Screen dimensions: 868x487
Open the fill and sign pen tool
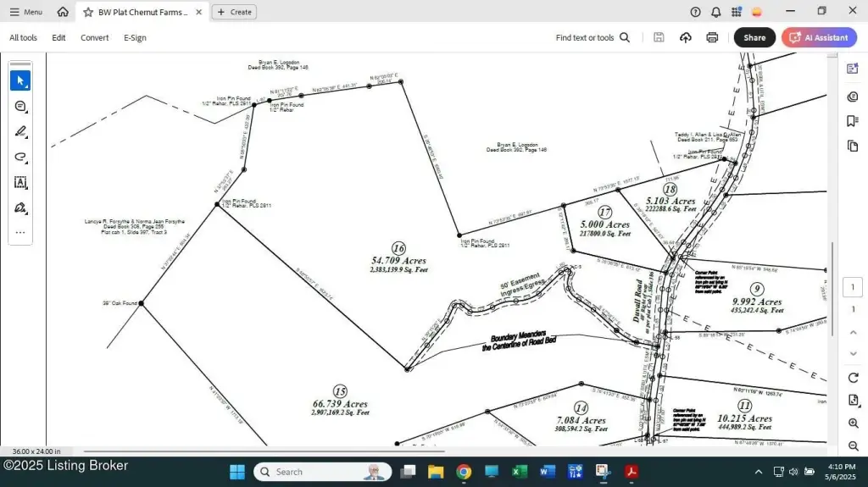[20, 208]
